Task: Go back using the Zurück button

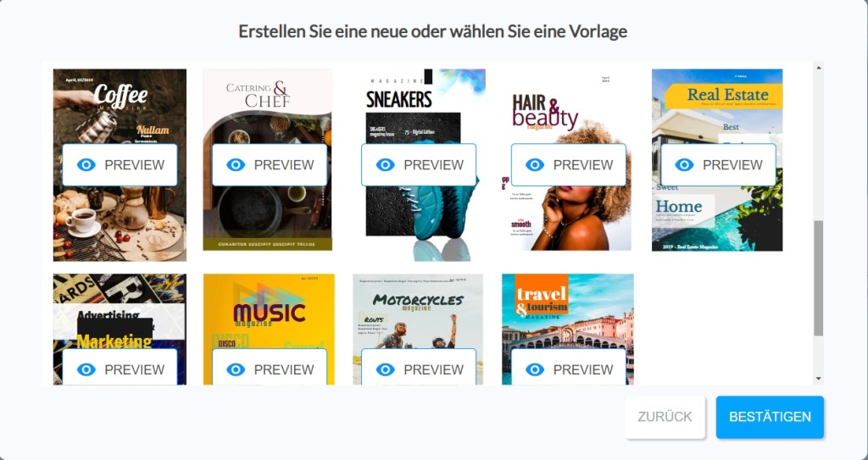Action: point(665,417)
